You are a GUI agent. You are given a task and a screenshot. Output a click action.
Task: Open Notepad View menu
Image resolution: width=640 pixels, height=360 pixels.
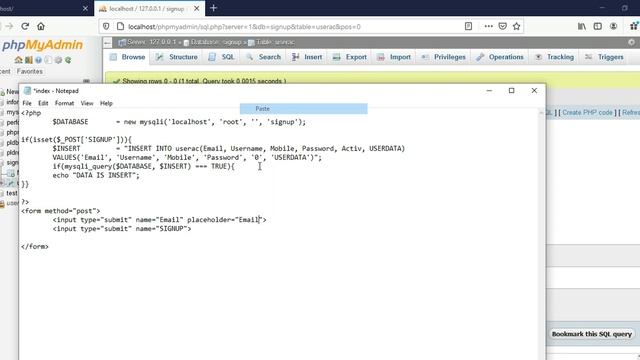pos(87,103)
